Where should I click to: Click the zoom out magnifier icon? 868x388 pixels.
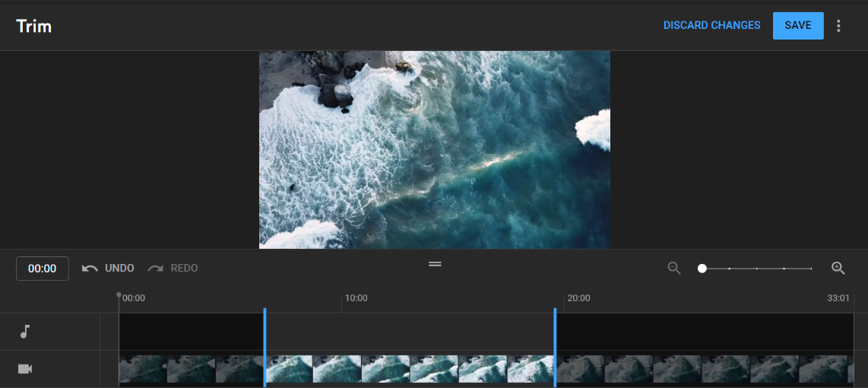click(x=673, y=269)
